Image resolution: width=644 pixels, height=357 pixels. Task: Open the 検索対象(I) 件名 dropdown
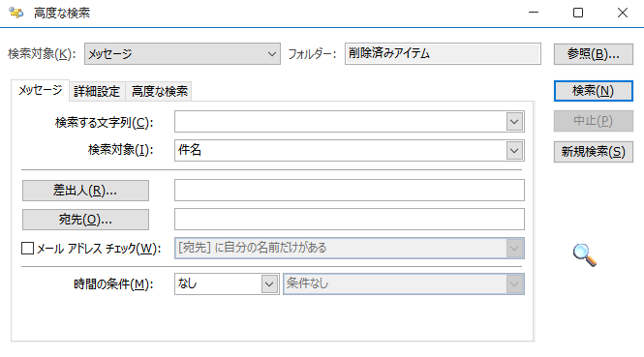(349, 151)
